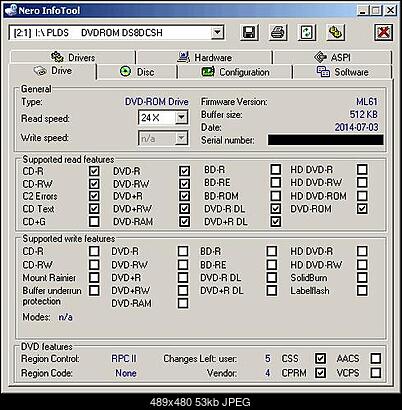This screenshot has width=402, height=410.
Task: Toggle SolidBurn checkbox
Action: [362, 277]
